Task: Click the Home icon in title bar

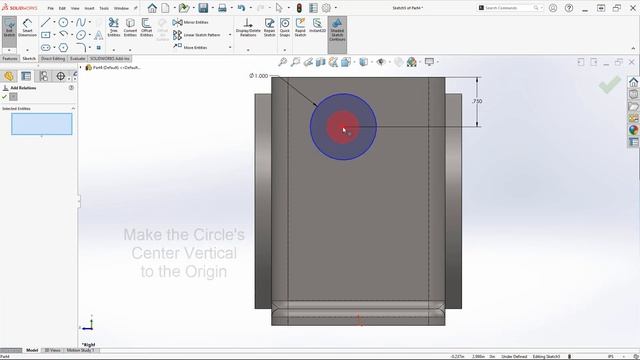Action: point(152,8)
